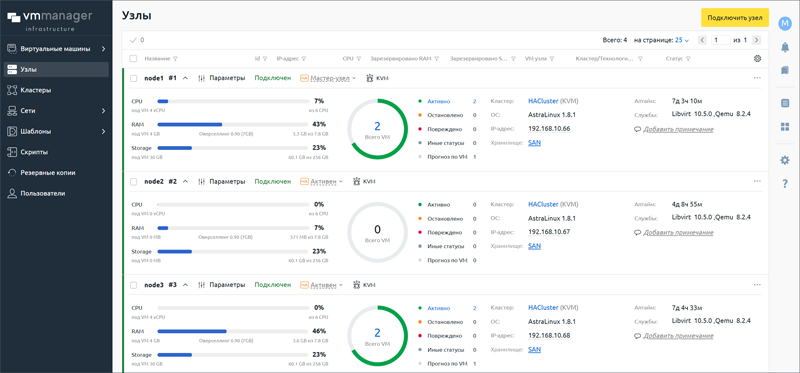The image size is (800, 373).
Task: Open node1 three-dot actions menu
Action: click(757, 78)
